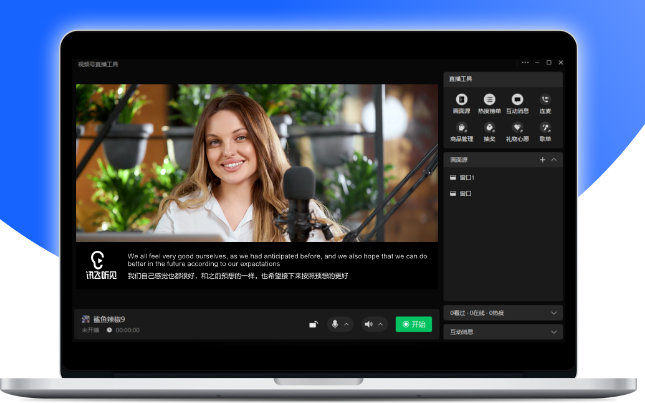Expand the speaker options arrow
This screenshot has width=645, height=403.
[381, 324]
